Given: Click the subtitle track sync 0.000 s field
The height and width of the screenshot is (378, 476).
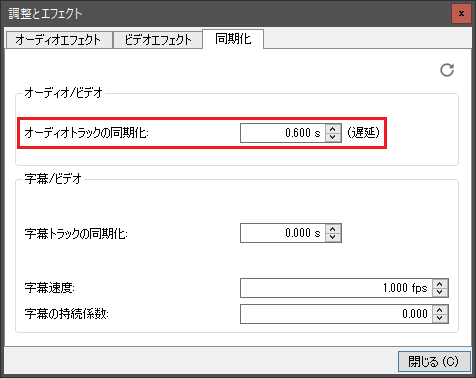Looking at the screenshot, I should pos(283,233).
